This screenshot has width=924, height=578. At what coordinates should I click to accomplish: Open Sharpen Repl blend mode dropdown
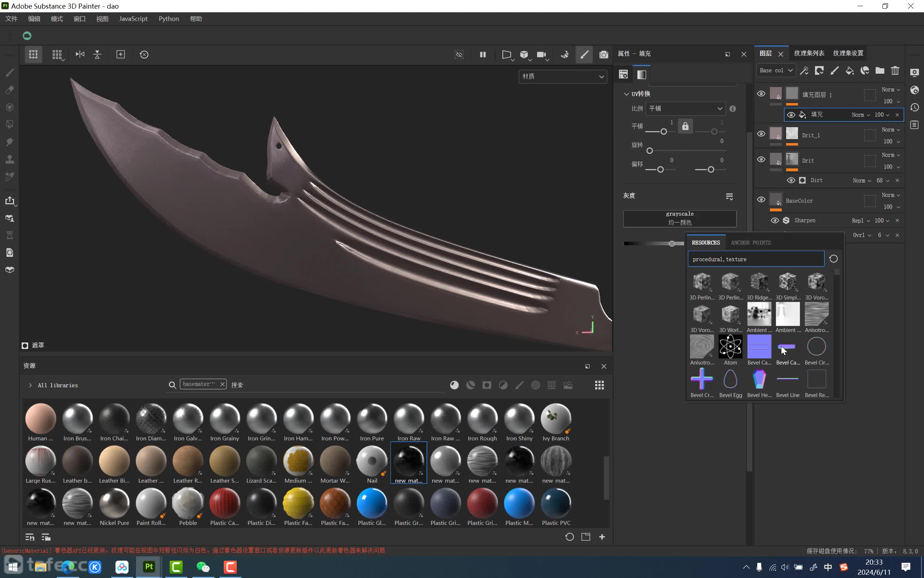point(860,221)
